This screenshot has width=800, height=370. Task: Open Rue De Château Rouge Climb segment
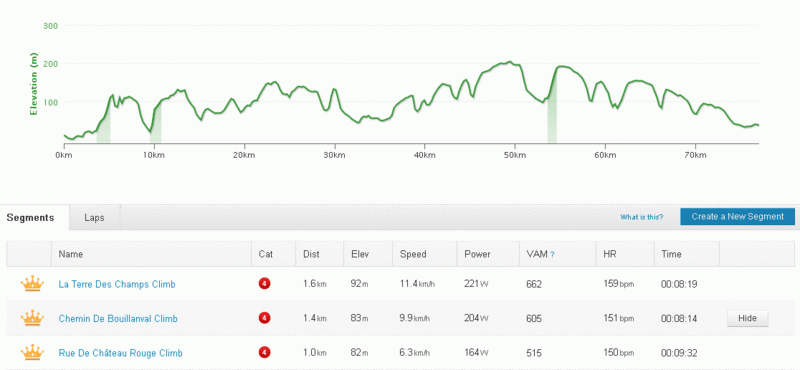click(x=120, y=353)
